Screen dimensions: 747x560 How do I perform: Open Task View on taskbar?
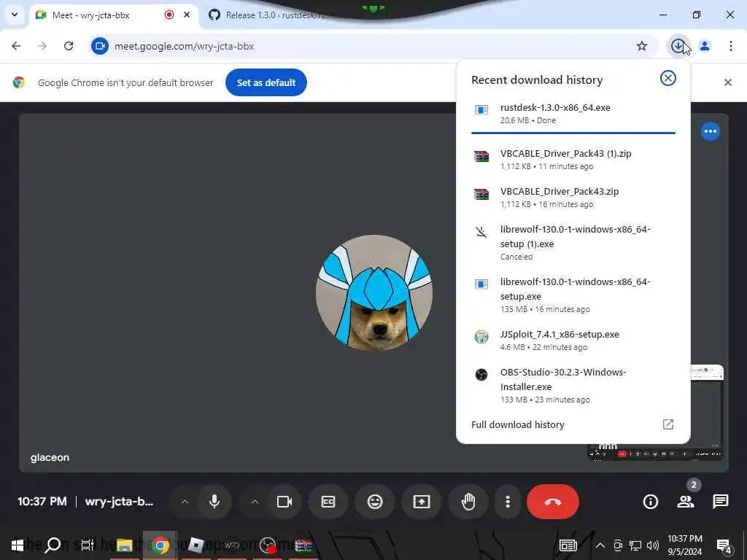pos(88,545)
